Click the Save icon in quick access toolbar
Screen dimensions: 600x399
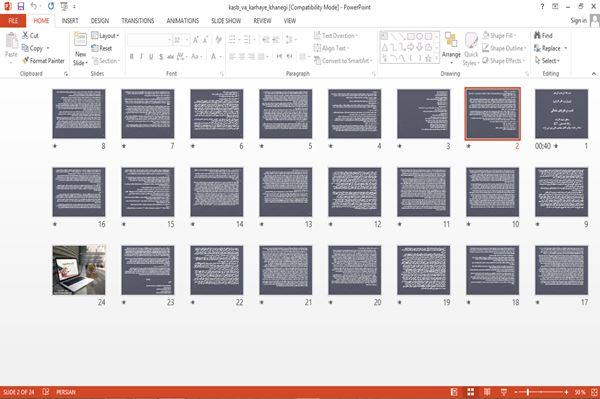tap(21, 6)
